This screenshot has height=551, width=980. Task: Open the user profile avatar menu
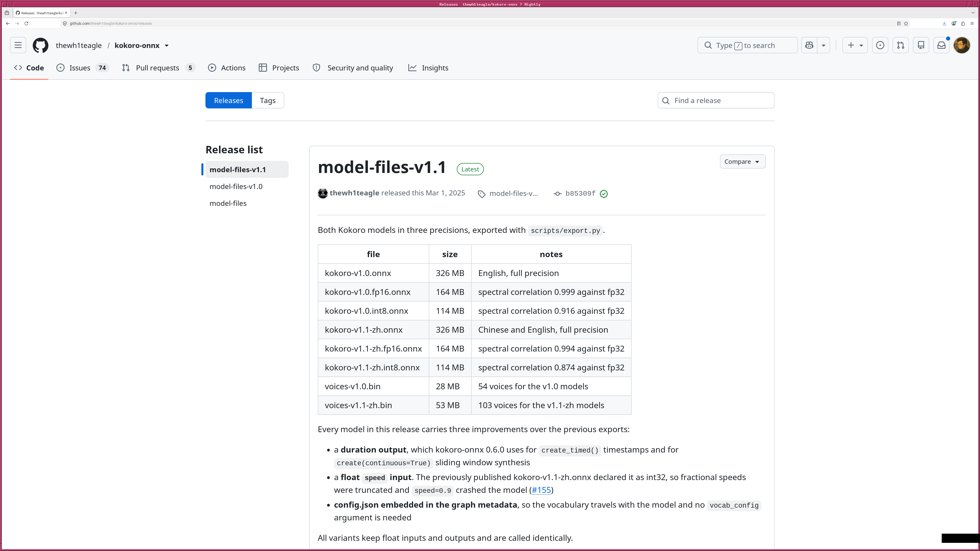pyautogui.click(x=962, y=45)
